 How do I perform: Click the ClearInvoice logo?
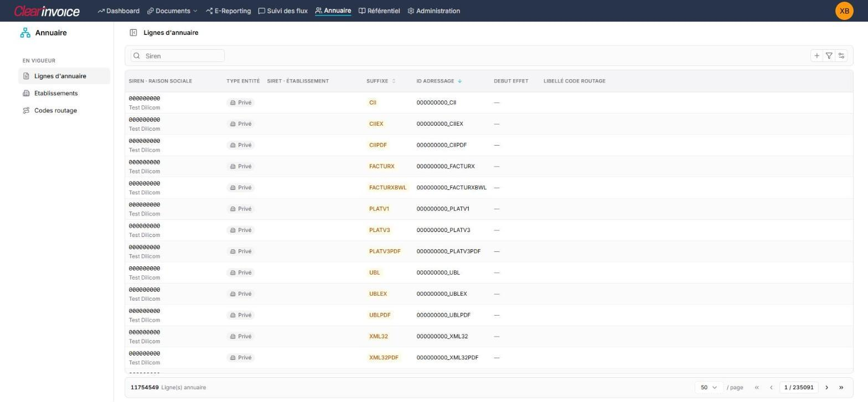pos(47,11)
